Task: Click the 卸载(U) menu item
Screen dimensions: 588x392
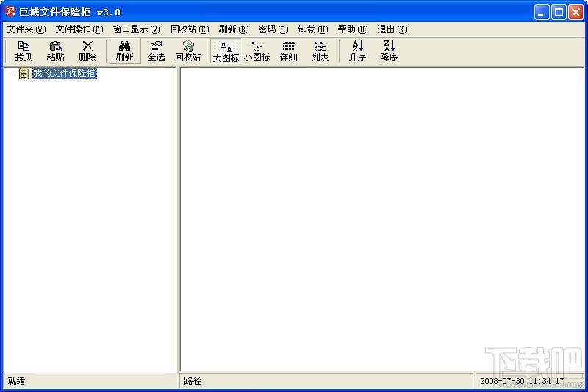Action: click(x=313, y=29)
